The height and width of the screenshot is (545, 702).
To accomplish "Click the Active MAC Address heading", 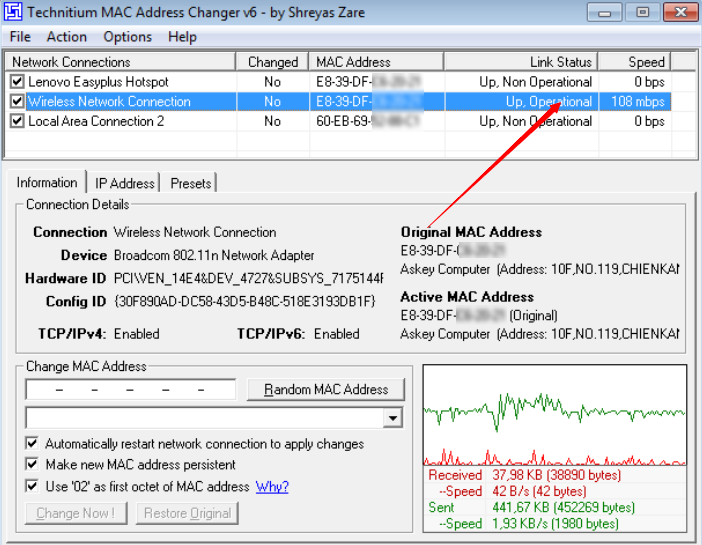I will [467, 297].
